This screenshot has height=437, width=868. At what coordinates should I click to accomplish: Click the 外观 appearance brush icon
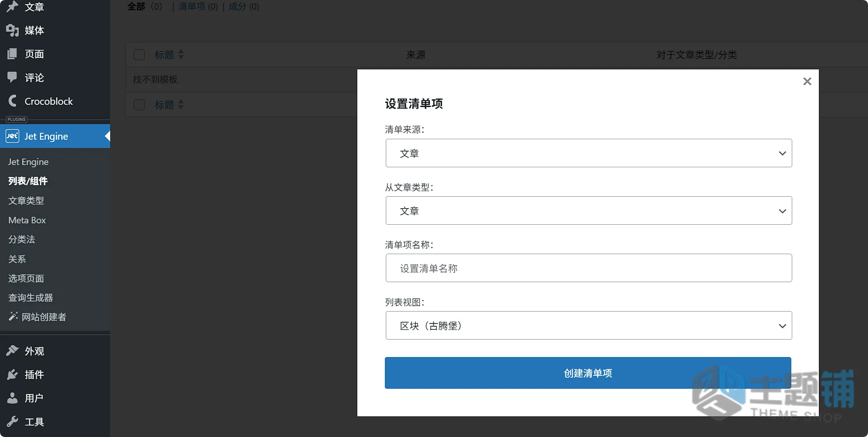(x=12, y=351)
